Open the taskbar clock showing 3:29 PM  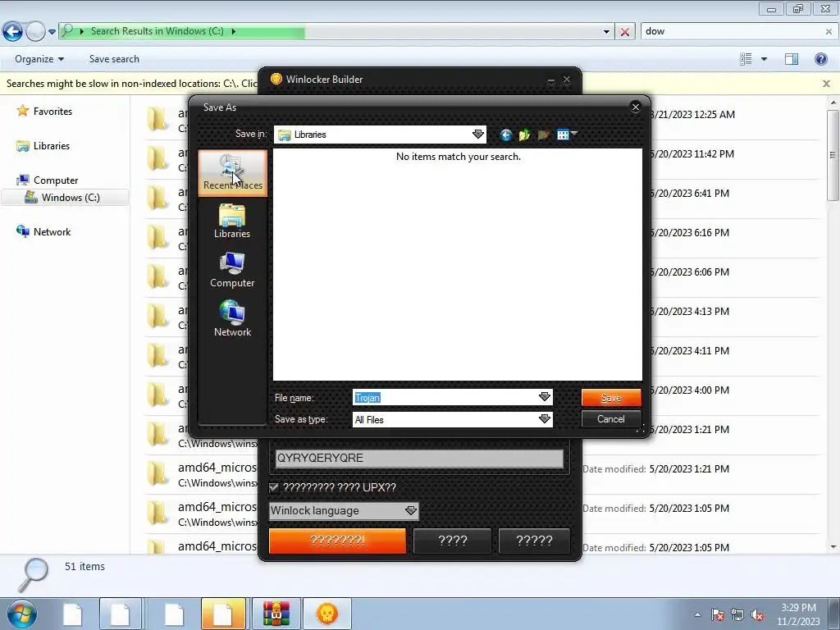tap(798, 614)
